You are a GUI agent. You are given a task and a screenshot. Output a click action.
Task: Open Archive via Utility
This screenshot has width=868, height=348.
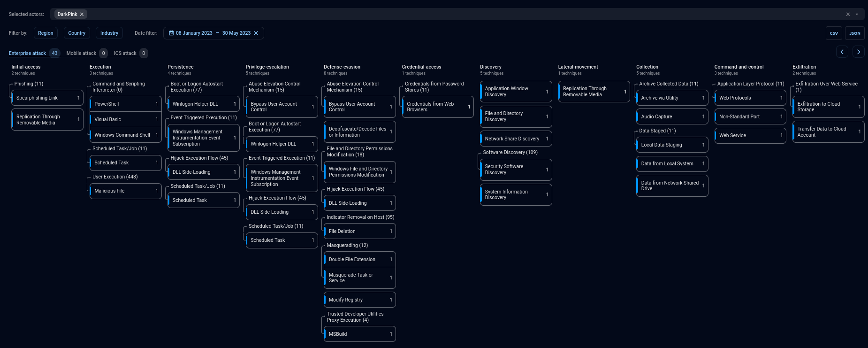pyautogui.click(x=672, y=98)
